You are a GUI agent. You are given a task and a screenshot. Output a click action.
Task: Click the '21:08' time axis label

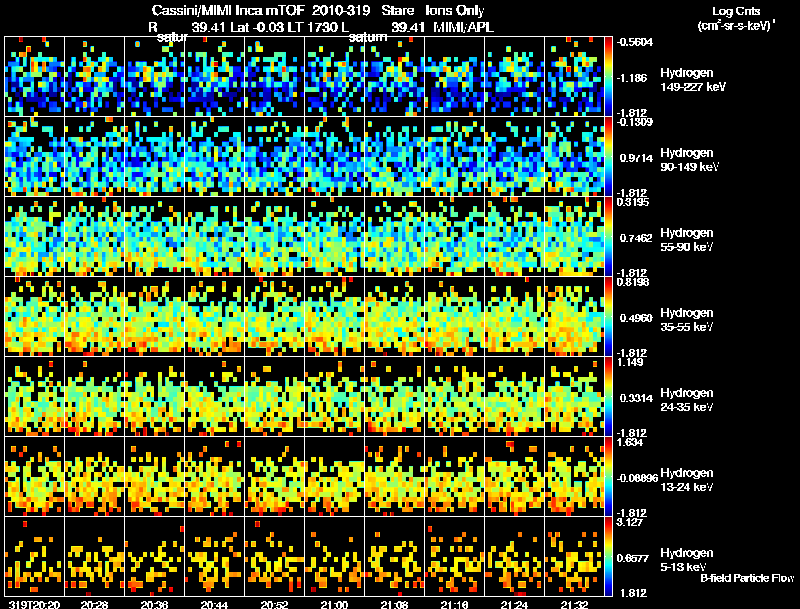tap(394, 604)
